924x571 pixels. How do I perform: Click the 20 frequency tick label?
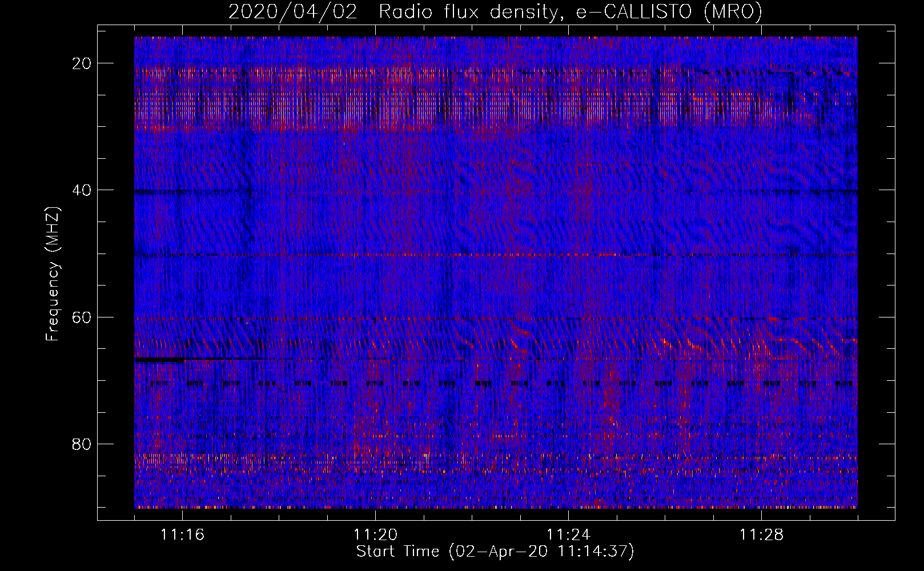[82, 63]
